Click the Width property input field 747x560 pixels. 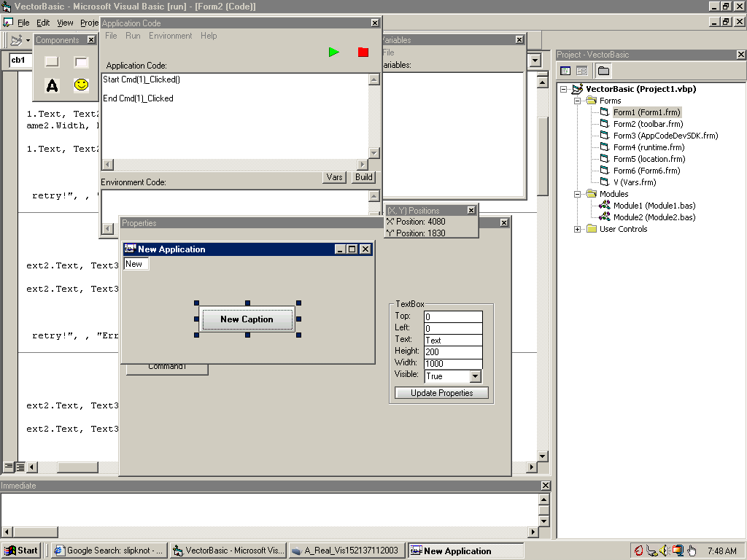tap(453, 363)
